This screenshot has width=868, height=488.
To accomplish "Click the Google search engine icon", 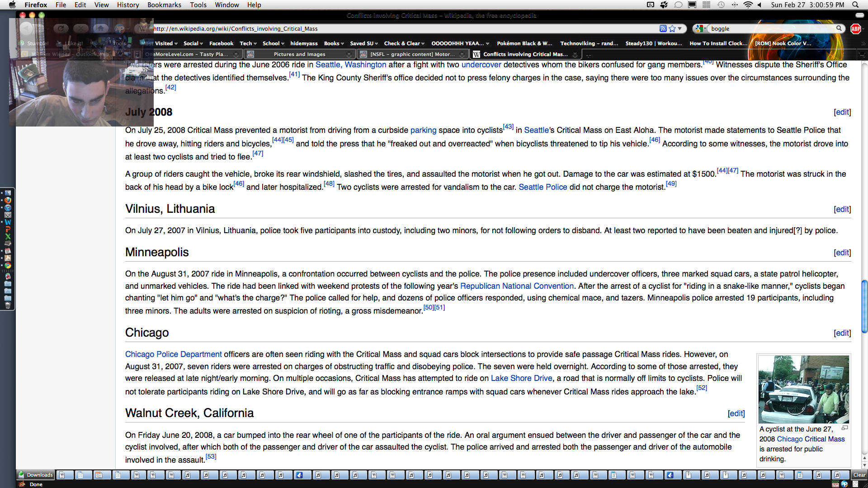I will point(699,28).
